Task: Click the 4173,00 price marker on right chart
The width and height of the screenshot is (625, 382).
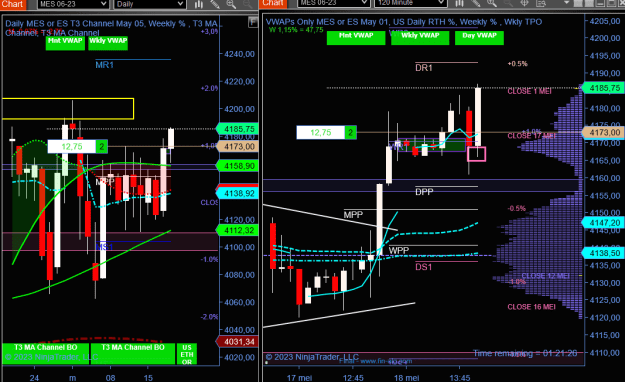Action: click(603, 132)
